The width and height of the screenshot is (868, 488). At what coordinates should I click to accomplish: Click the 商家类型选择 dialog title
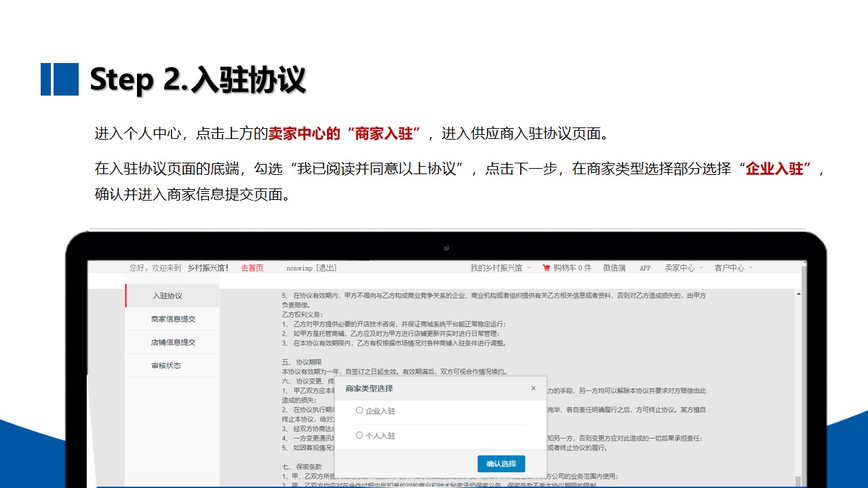pyautogui.click(x=369, y=388)
